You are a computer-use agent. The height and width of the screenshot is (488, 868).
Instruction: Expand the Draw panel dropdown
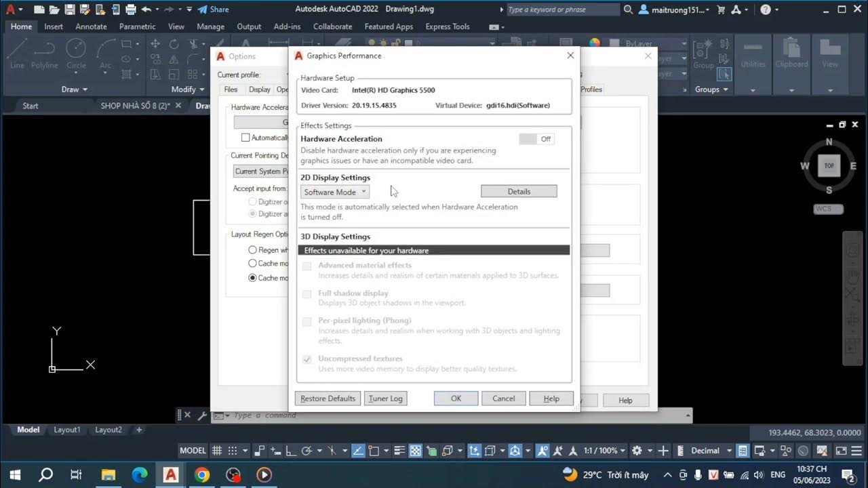(75, 89)
